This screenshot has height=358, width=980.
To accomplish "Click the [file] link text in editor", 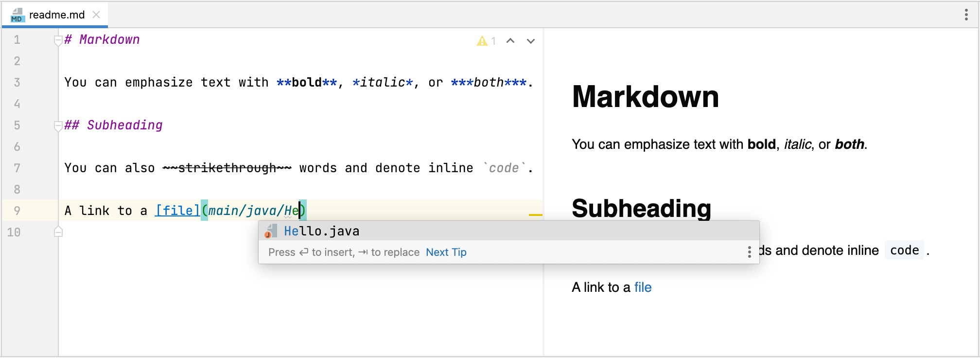I will click(177, 211).
